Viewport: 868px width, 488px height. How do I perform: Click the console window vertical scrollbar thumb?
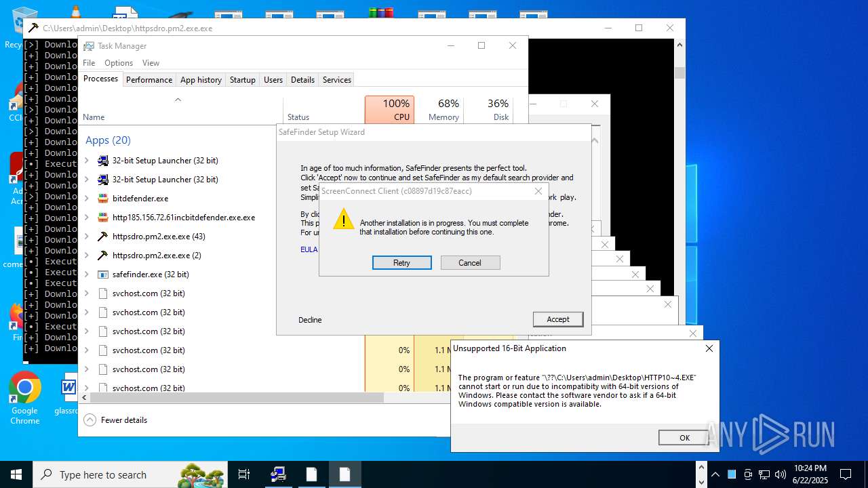(679, 73)
